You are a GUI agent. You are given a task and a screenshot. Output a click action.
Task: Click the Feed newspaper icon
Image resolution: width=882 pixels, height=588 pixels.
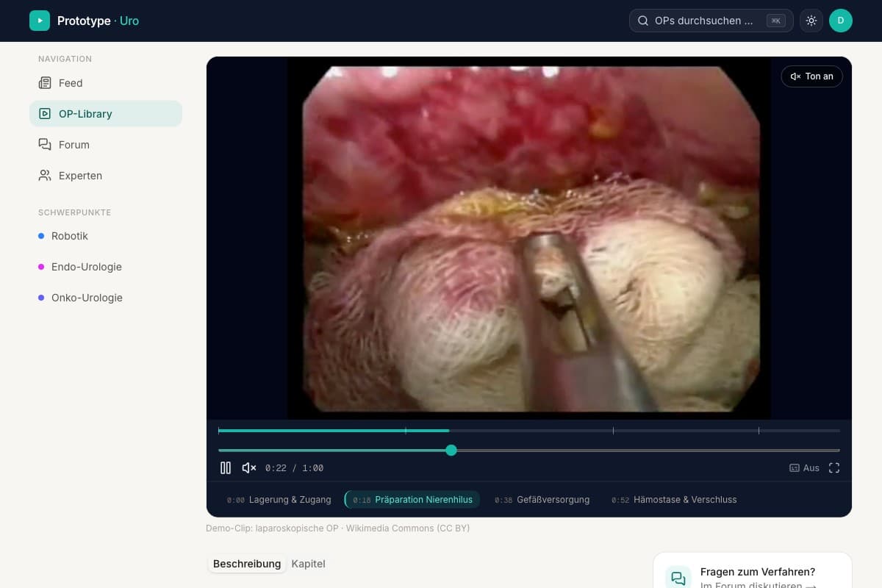(45, 83)
